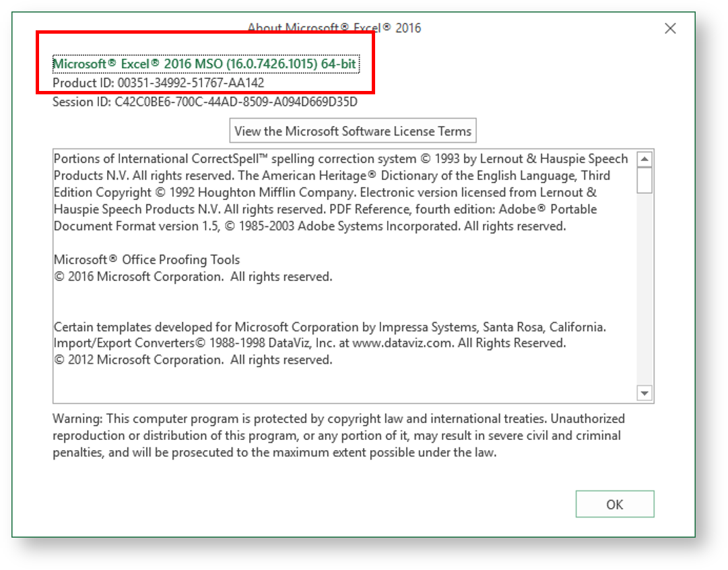Click the Session ID line

click(x=205, y=102)
